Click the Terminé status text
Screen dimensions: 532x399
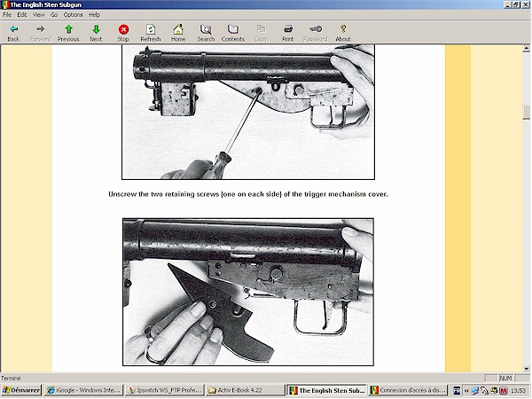[11, 378]
